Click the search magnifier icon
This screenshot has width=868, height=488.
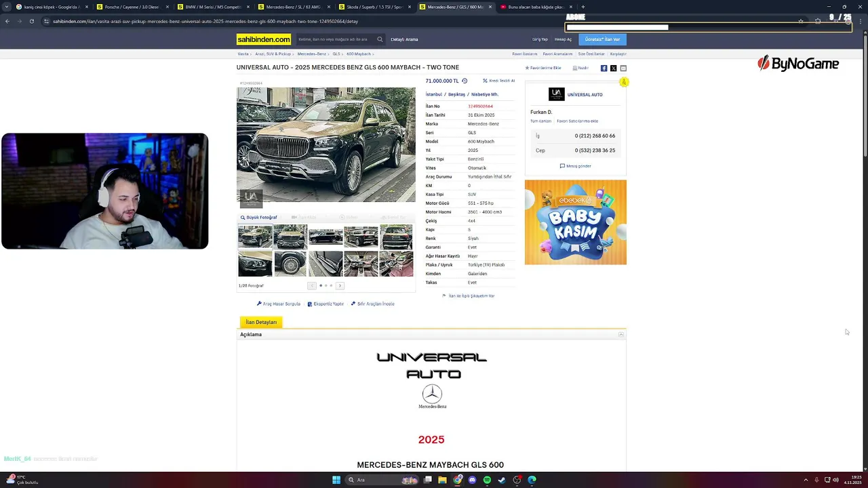tap(380, 39)
